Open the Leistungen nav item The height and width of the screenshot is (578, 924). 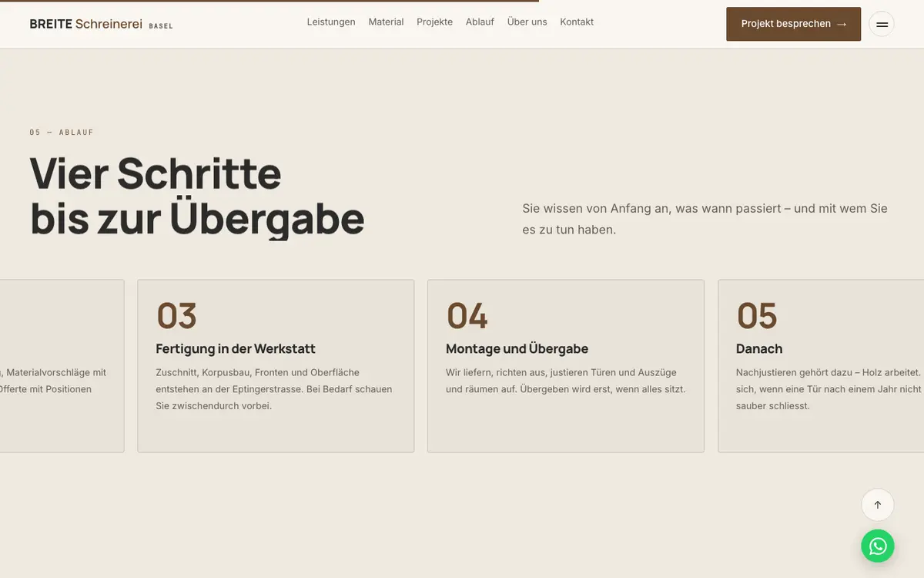pos(331,22)
